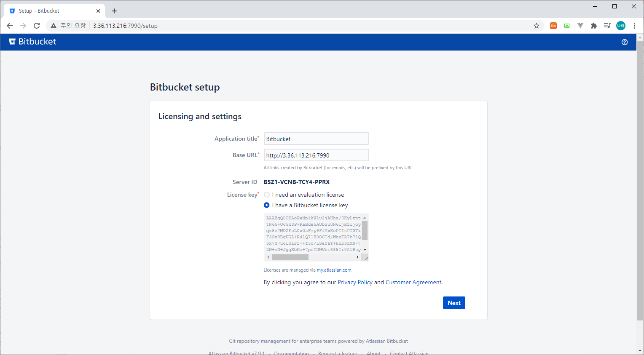This screenshot has width=644, height=355.
Task: Click the page scrollbar down arrow
Action: tap(640, 350)
